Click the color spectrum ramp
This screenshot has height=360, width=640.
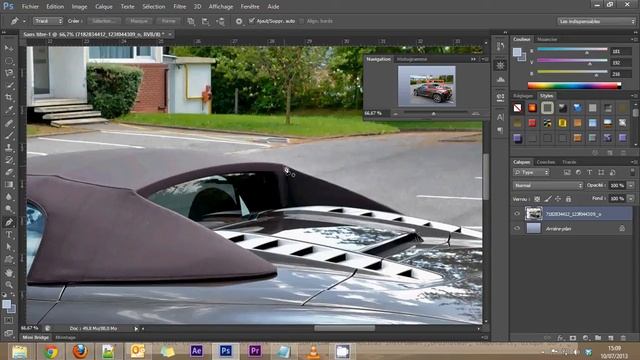point(574,85)
